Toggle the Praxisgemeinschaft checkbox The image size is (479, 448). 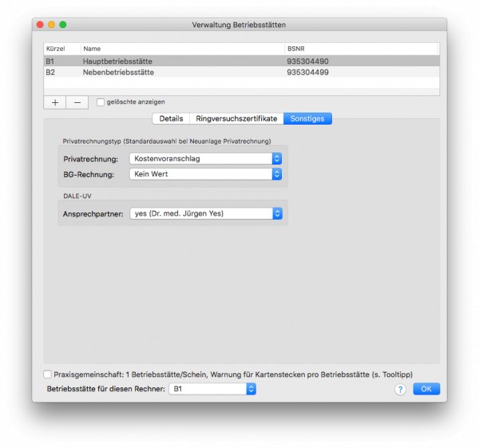coord(47,375)
